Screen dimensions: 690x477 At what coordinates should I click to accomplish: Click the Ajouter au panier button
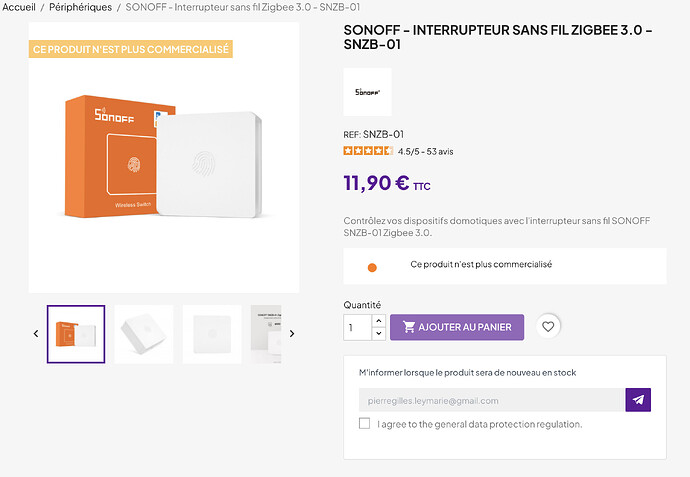456,327
